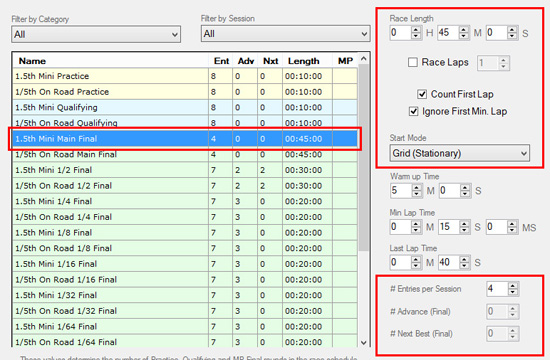The height and width of the screenshot is (360, 550).
Task: Click the list scrollbar up arrow
Action: (x=364, y=59)
